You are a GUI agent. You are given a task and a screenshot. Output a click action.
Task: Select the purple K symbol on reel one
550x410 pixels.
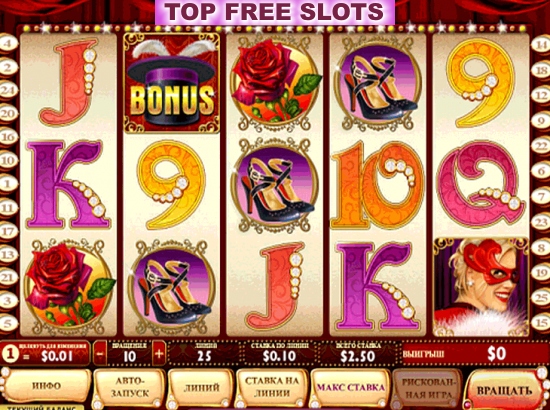[x=68, y=185]
